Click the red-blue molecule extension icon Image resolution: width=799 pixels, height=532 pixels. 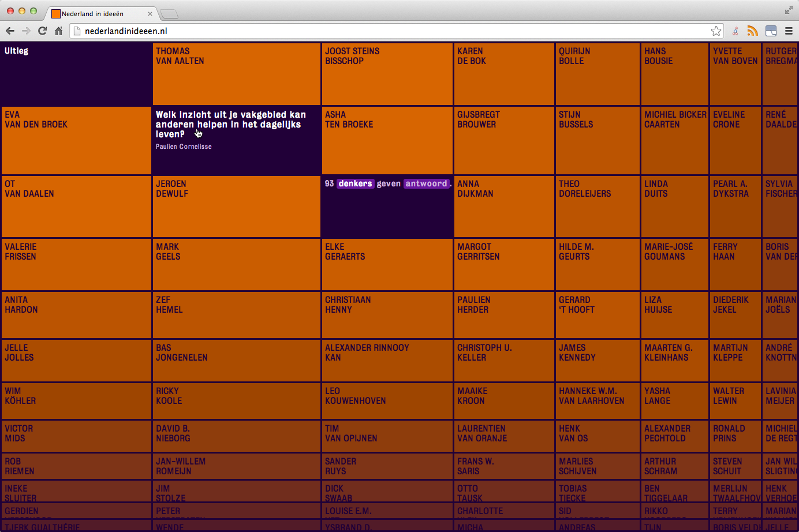pos(735,31)
